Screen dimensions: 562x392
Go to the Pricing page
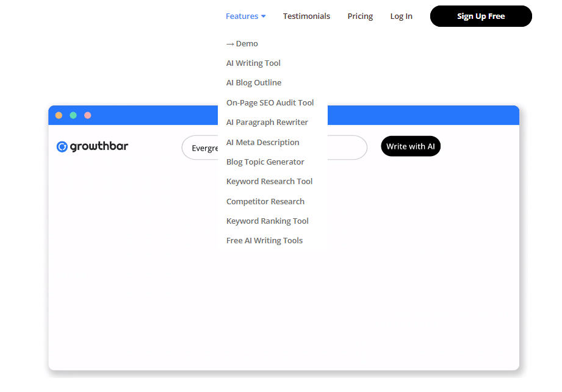(360, 16)
